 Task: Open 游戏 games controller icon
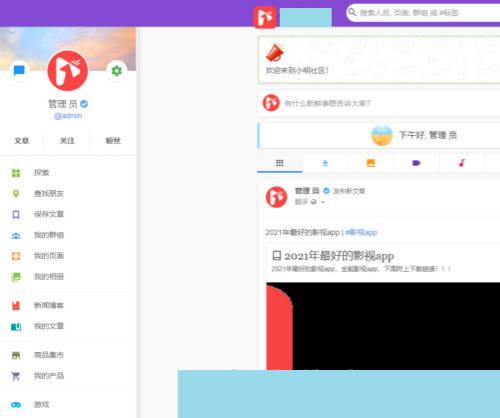click(x=16, y=405)
